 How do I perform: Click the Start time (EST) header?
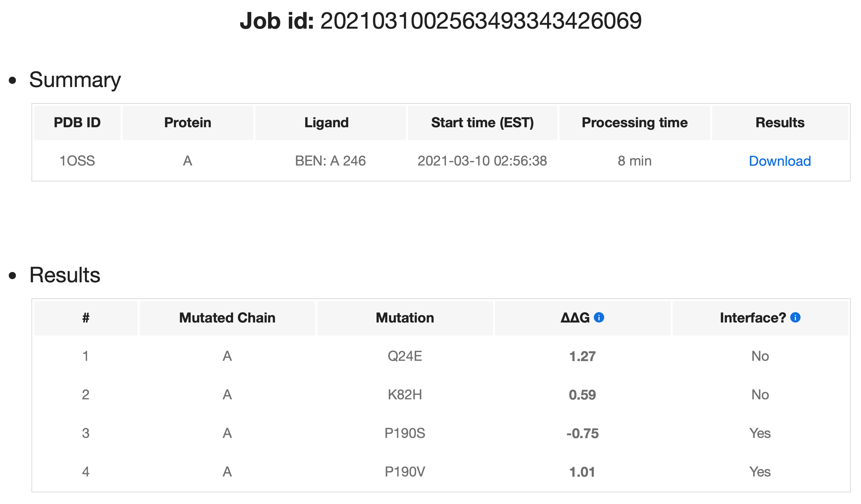[x=483, y=123]
